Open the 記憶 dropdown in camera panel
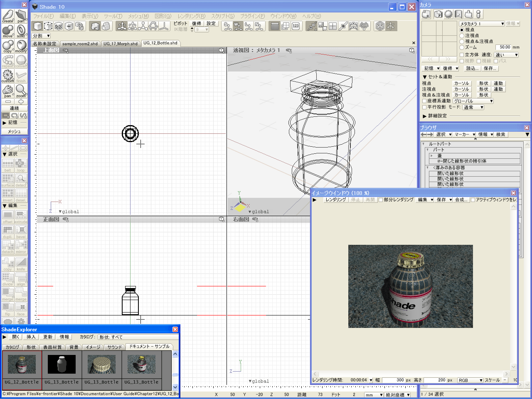Screen dimensions: 532x399 tap(431, 69)
